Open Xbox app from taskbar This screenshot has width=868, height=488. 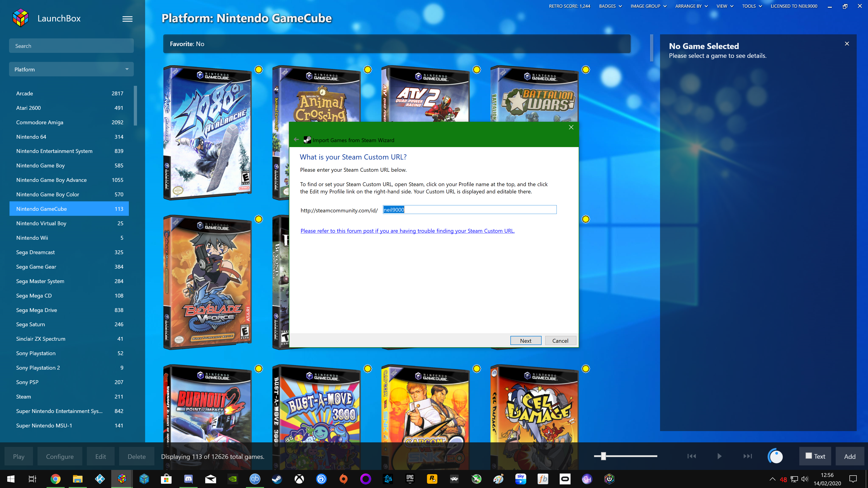point(299,479)
